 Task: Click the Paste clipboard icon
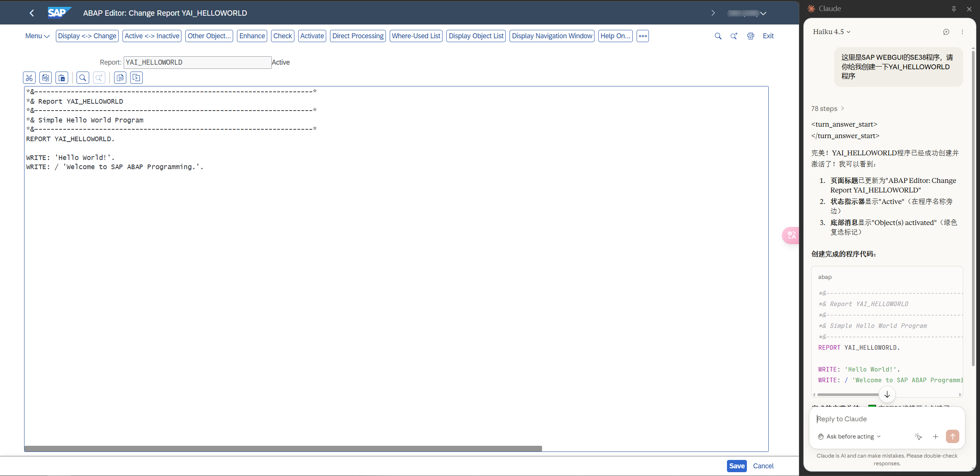62,78
